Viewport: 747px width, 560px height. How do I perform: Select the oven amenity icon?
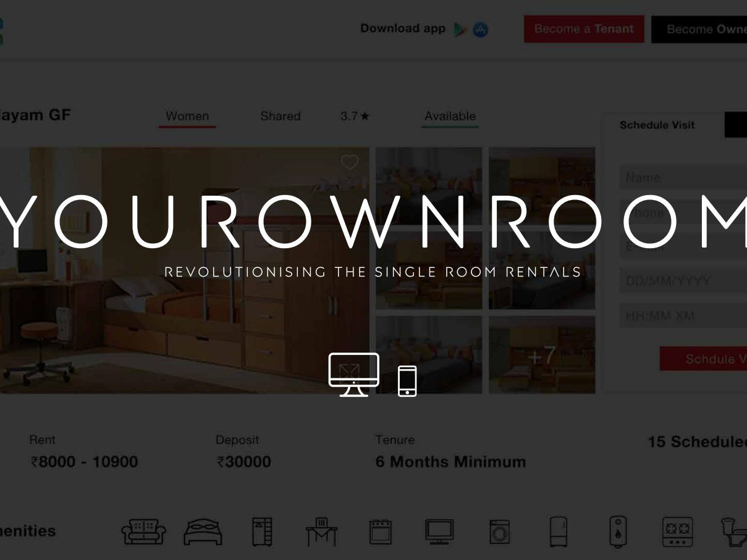[381, 531]
